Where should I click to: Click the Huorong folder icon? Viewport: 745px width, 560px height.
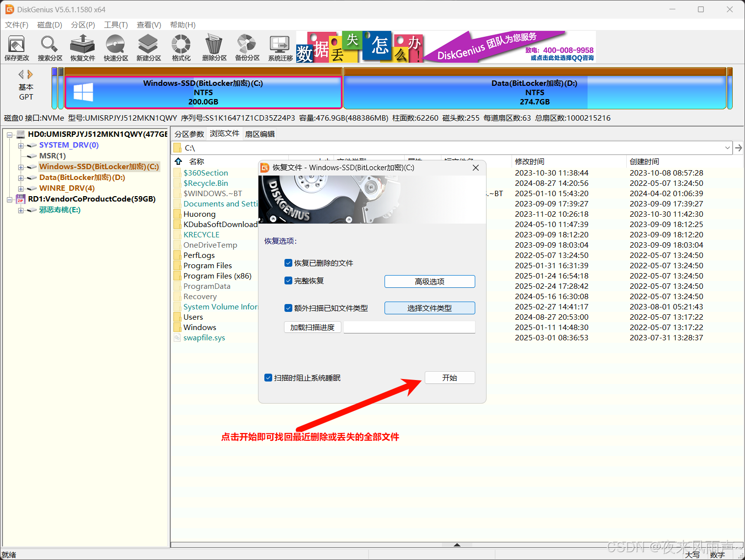point(178,214)
